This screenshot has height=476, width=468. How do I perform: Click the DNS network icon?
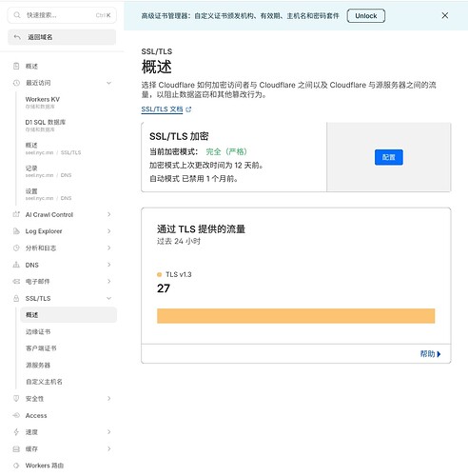[16, 265]
